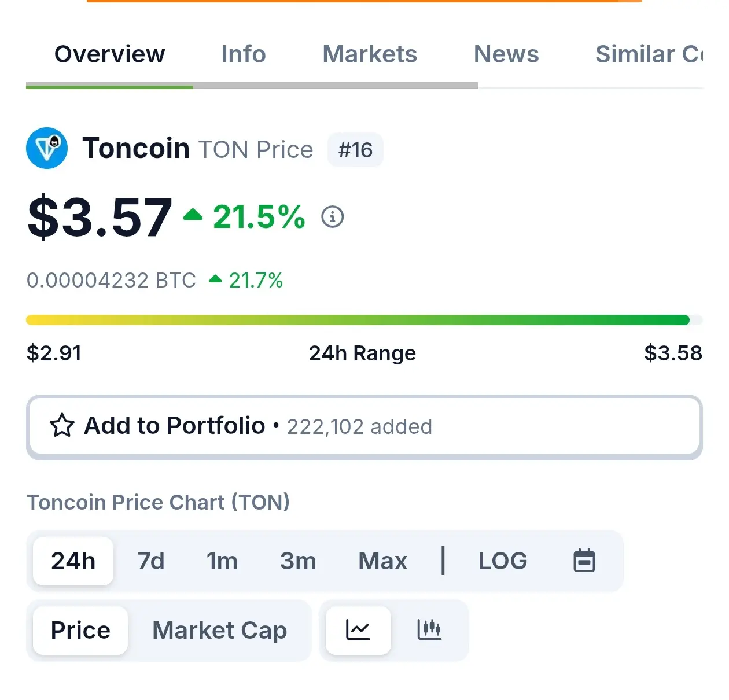The width and height of the screenshot is (729, 700).
Task: Select the 24h time range
Action: point(73,561)
